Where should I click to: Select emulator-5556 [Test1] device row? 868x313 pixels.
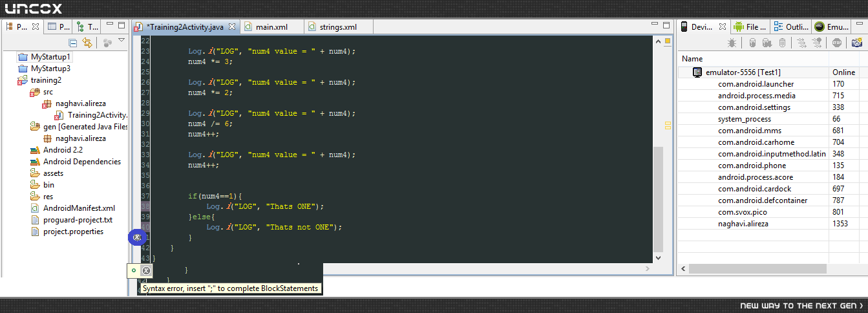click(x=773, y=72)
